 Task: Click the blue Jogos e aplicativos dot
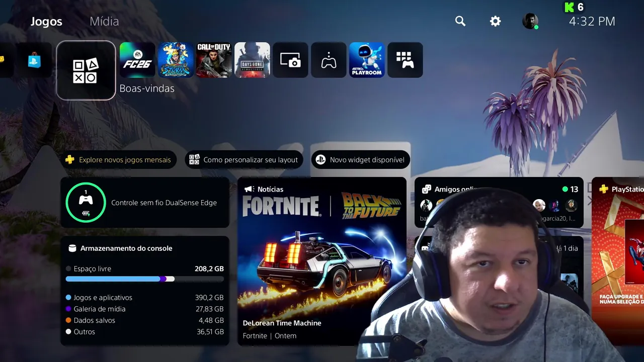(68, 298)
